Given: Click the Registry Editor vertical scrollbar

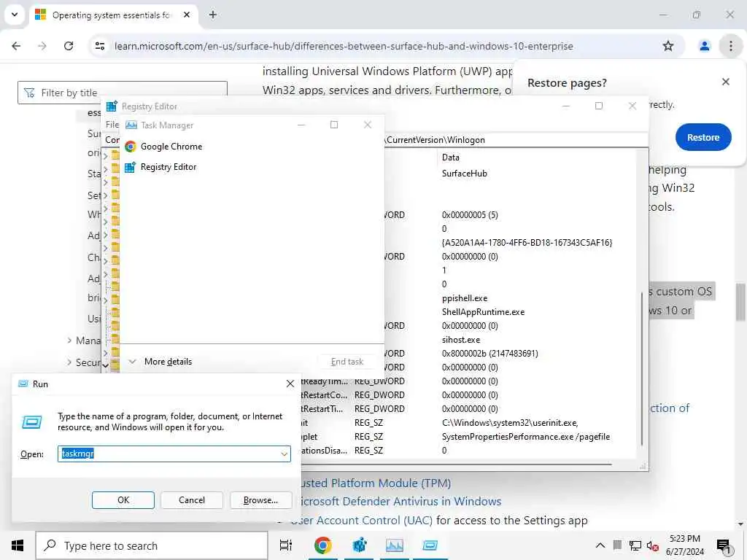Looking at the screenshot, I should tap(642, 369).
